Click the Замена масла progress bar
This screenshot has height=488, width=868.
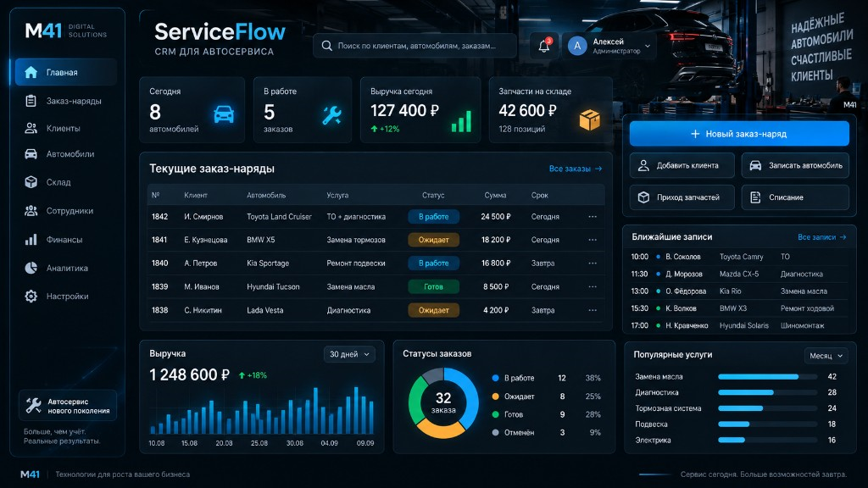[x=767, y=377]
